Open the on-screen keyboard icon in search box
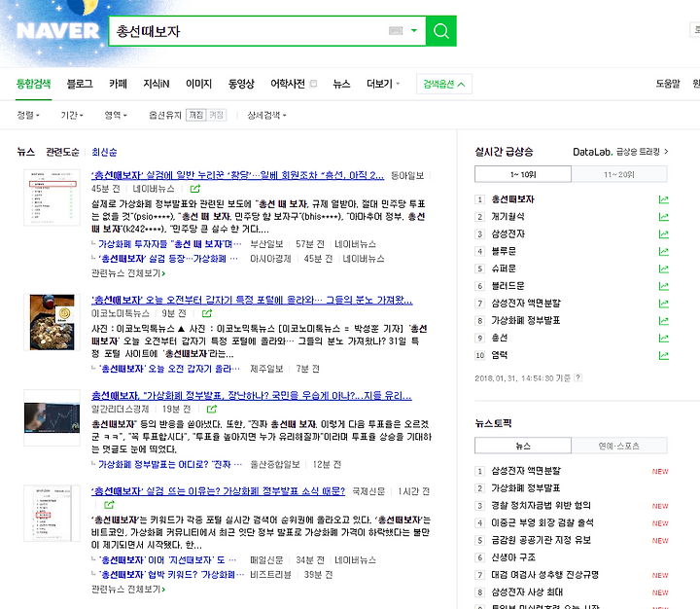 tap(396, 31)
